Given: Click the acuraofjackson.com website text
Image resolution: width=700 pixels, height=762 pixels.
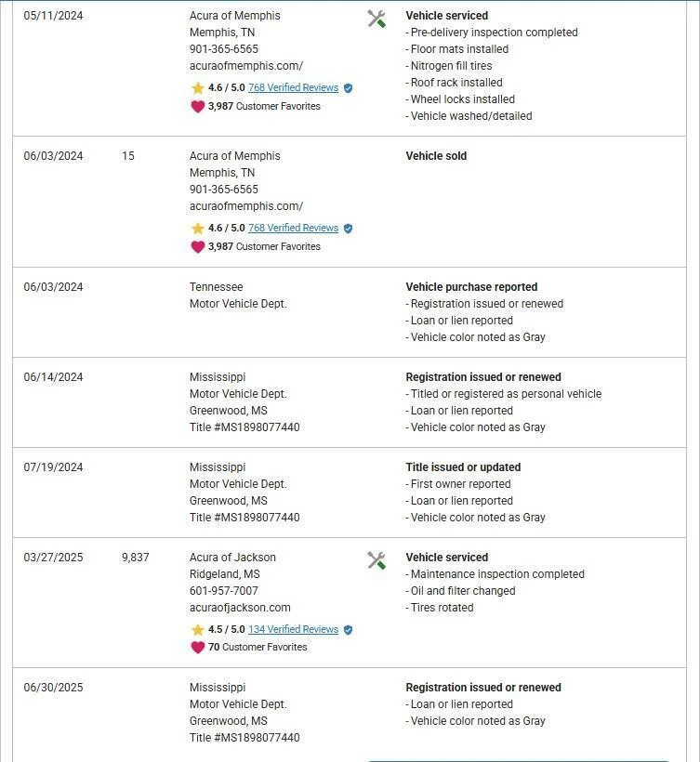Looking at the screenshot, I should coord(240,608).
